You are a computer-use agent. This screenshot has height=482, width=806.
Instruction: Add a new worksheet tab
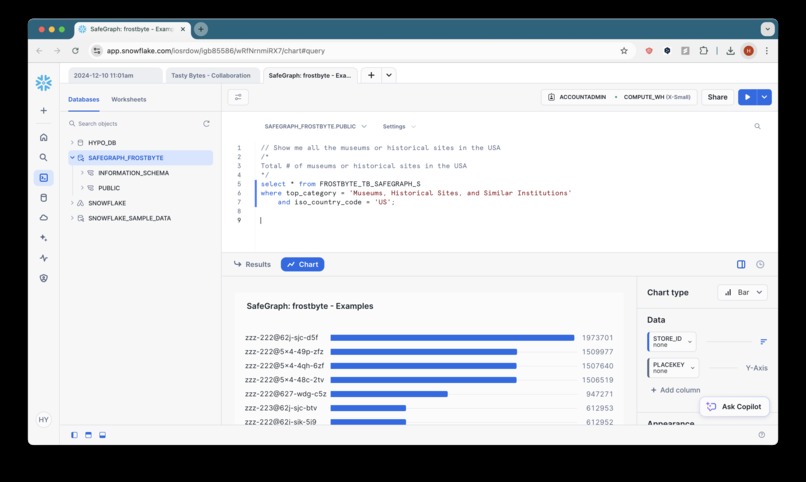coord(371,75)
